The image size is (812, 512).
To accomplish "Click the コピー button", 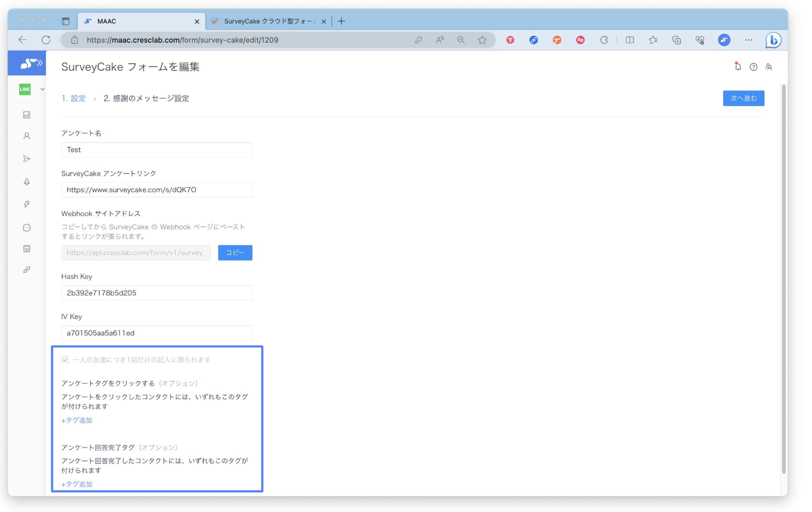I will click(235, 253).
